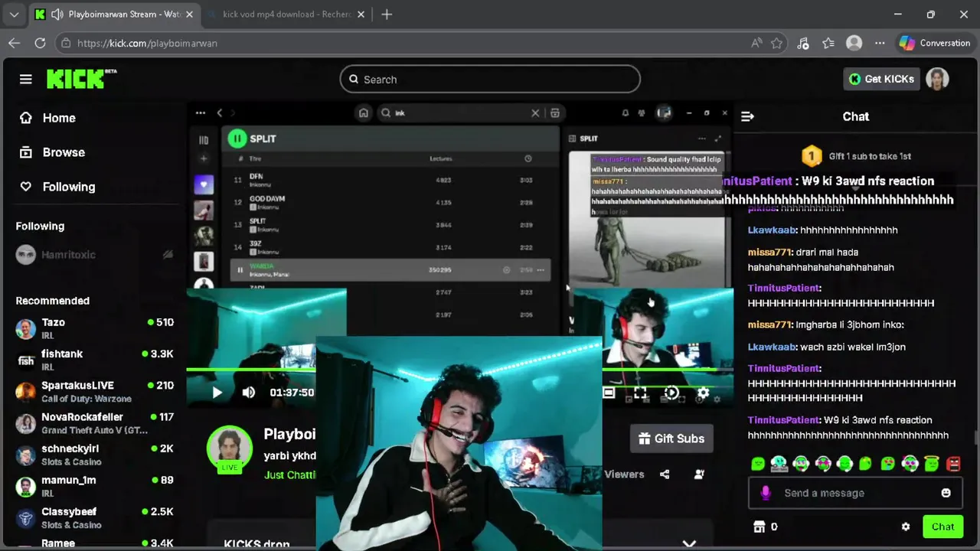Click the purple microphone icon in chat
Viewport: 980px width, 551px height.
tap(765, 493)
